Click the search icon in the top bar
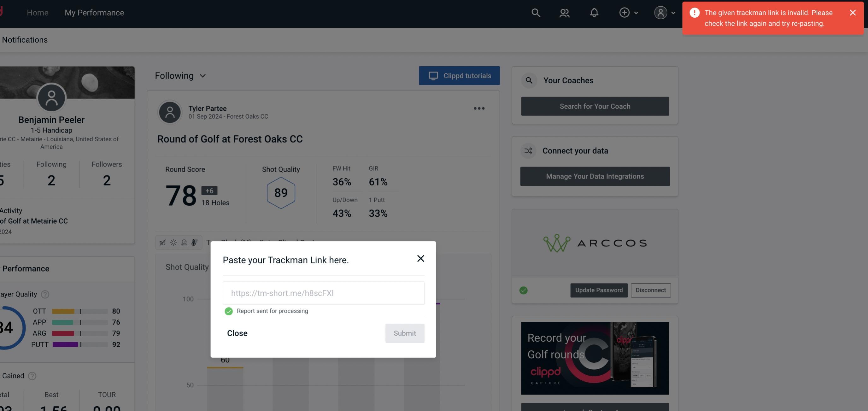The height and width of the screenshot is (411, 868). (535, 12)
